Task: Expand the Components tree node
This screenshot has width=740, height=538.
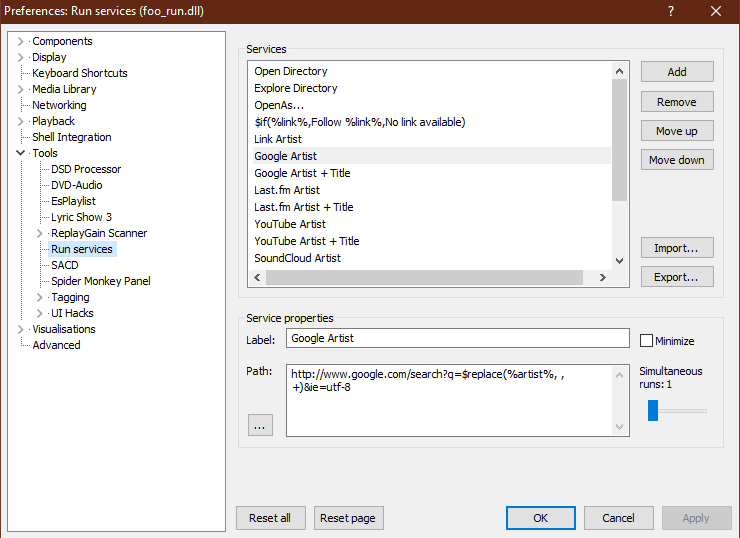Action: [x=21, y=41]
